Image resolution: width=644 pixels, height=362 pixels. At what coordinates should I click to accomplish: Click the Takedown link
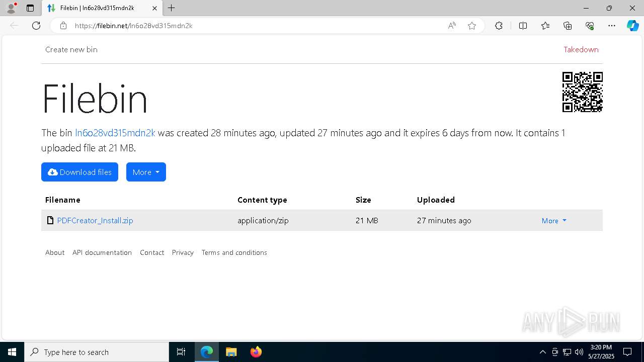tap(581, 49)
